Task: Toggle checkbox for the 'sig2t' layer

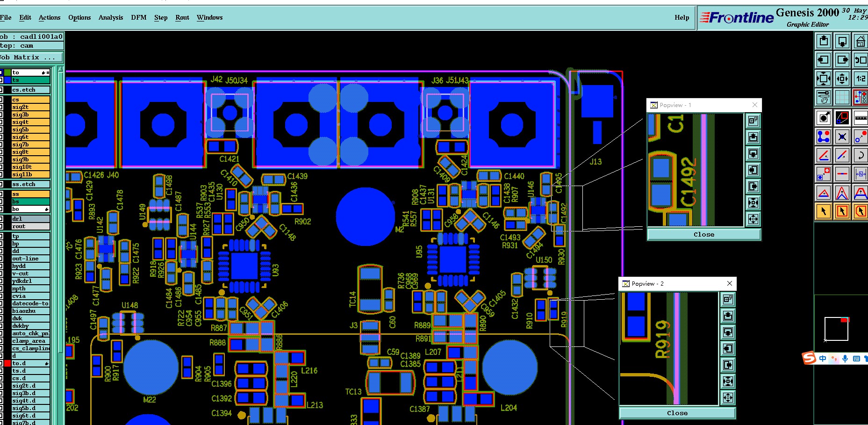Action: (x=1, y=107)
